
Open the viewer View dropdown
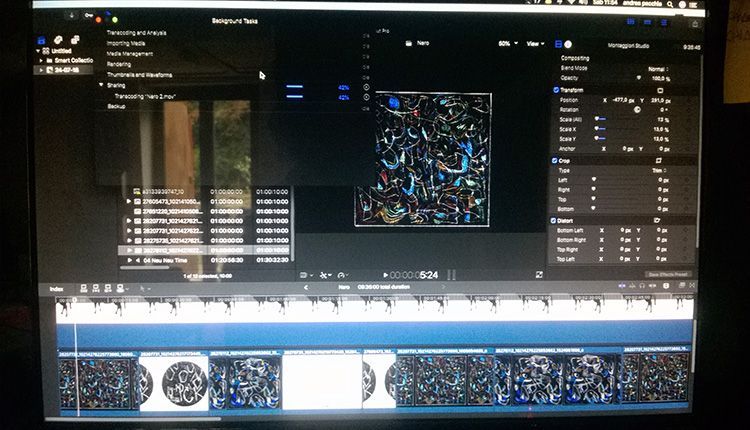pyautogui.click(x=536, y=44)
